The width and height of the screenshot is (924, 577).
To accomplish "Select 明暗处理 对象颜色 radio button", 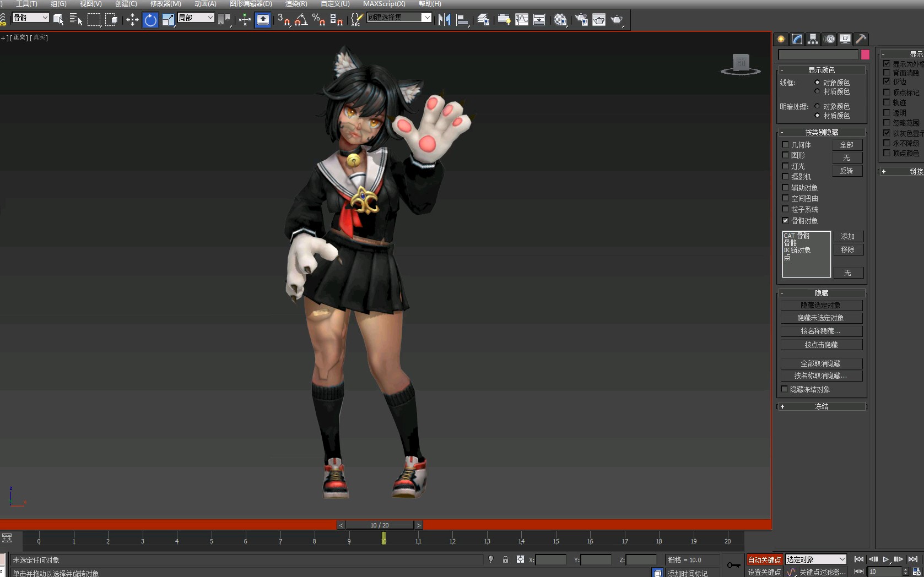I will [817, 106].
